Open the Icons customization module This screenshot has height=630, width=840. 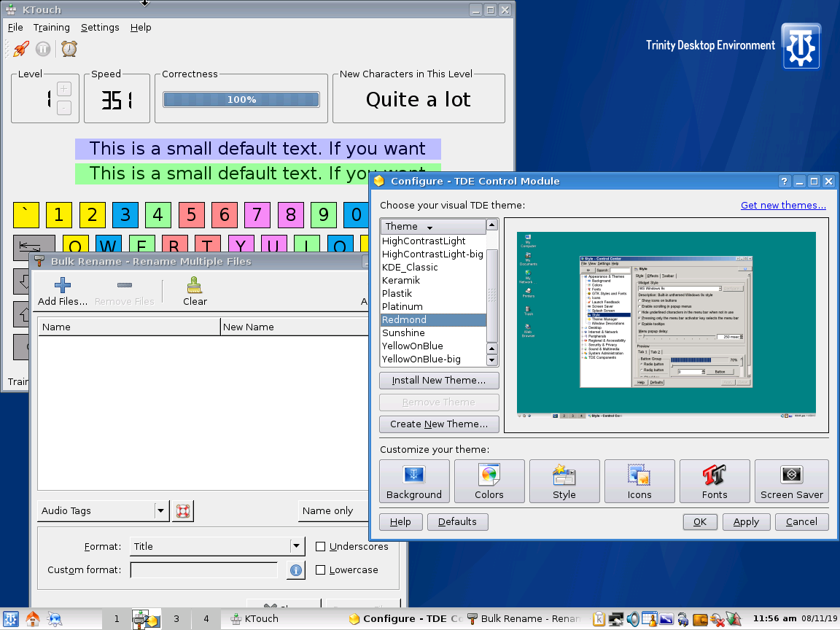(x=639, y=481)
